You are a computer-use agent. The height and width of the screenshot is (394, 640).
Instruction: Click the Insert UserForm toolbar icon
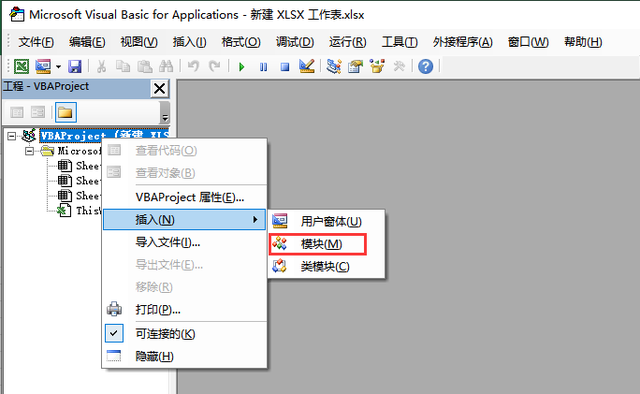43,66
